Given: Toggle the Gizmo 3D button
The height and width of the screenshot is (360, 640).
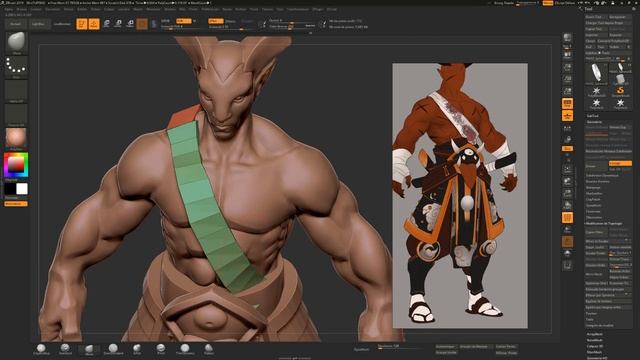Looking at the screenshot, I should [142, 24].
